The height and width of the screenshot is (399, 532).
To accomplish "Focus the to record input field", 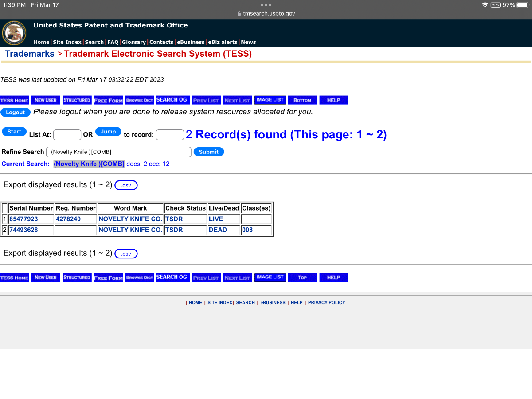I will 170,135.
